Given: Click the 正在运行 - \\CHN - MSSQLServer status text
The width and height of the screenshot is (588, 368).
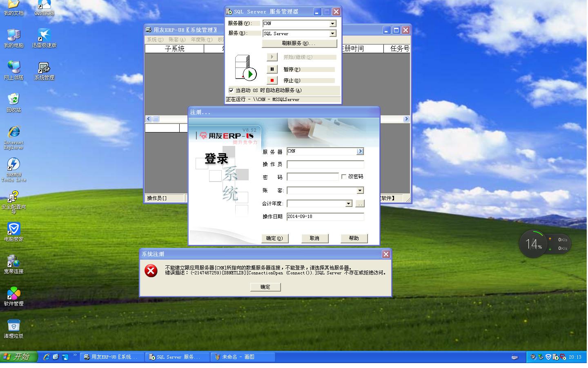Looking at the screenshot, I should (263, 99).
